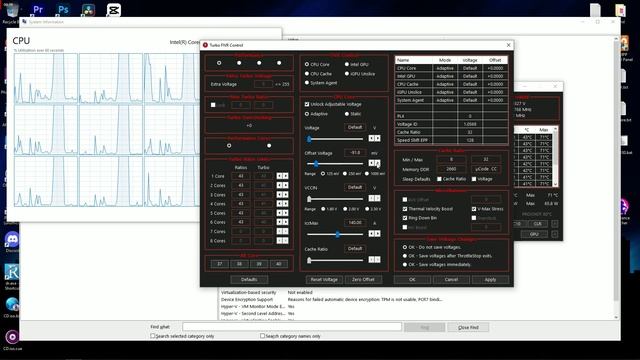Click the 3 Cores ratio right arrow

click(x=285, y=195)
